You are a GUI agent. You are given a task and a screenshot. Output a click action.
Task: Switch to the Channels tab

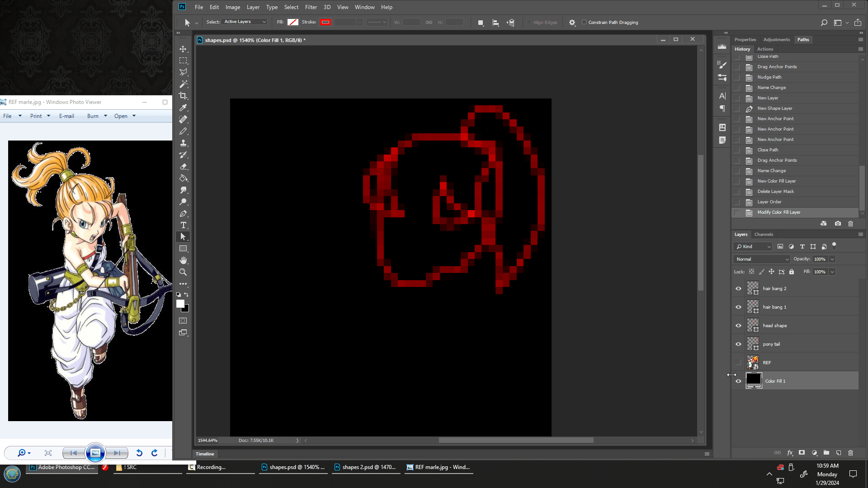[764, 234]
